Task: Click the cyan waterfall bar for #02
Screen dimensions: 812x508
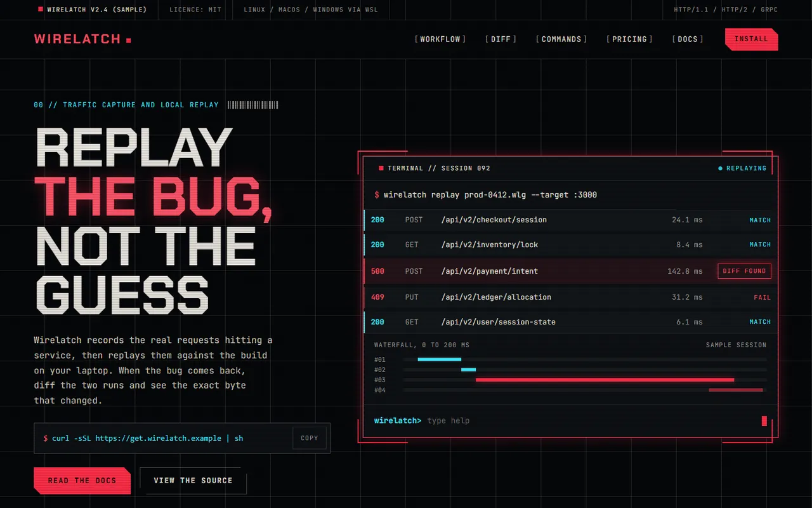Action: click(x=469, y=370)
